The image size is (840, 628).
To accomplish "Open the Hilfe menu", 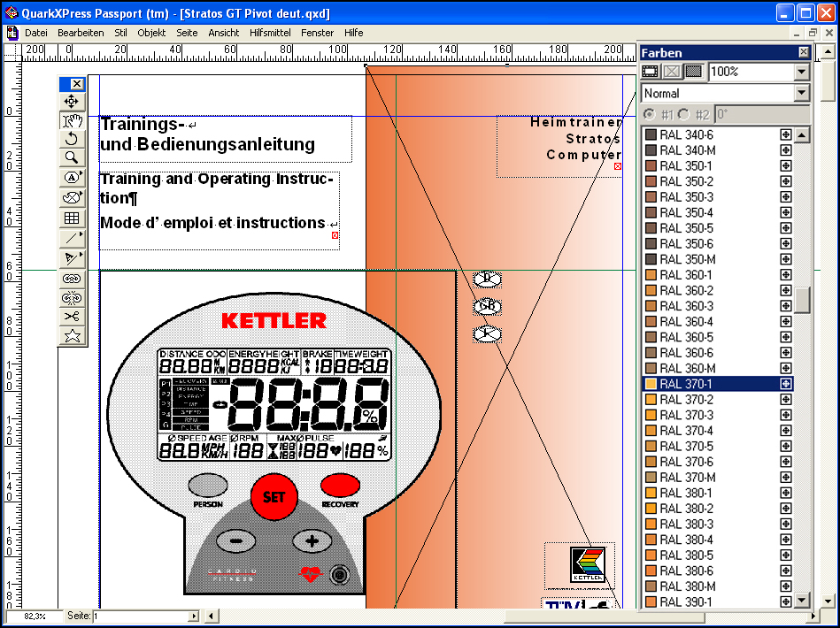I will [353, 33].
